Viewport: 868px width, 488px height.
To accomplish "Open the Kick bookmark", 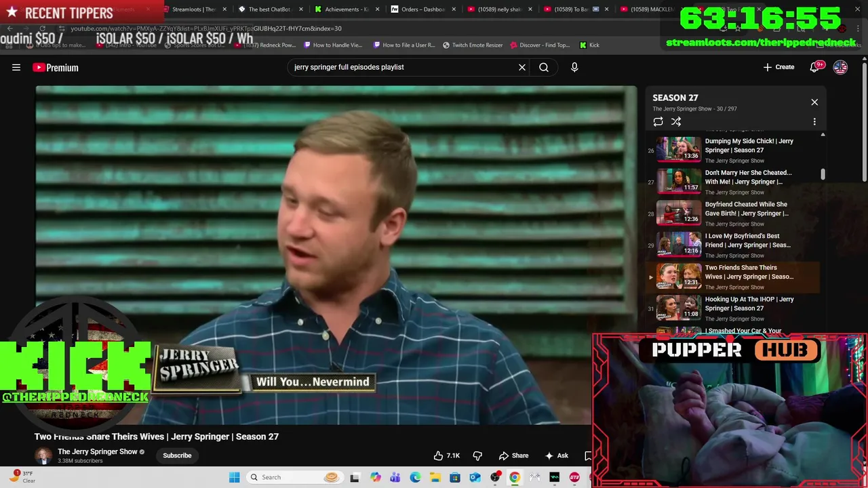I will [x=589, y=45].
